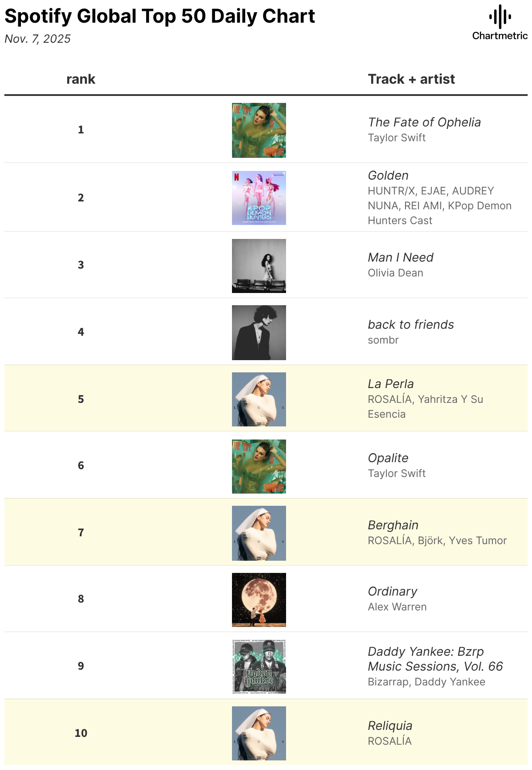532x770 pixels.
Task: Click the Chartmetric wordmark text
Action: (500, 36)
